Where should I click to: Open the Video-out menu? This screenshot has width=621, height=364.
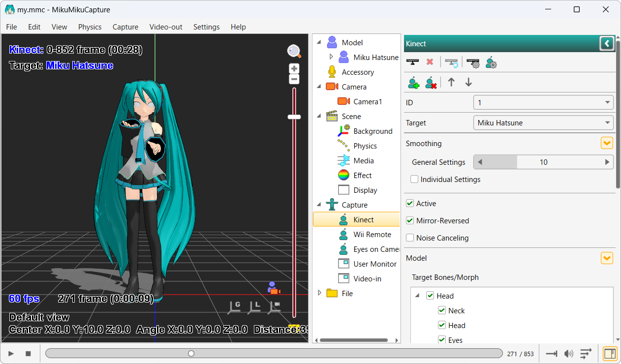165,27
